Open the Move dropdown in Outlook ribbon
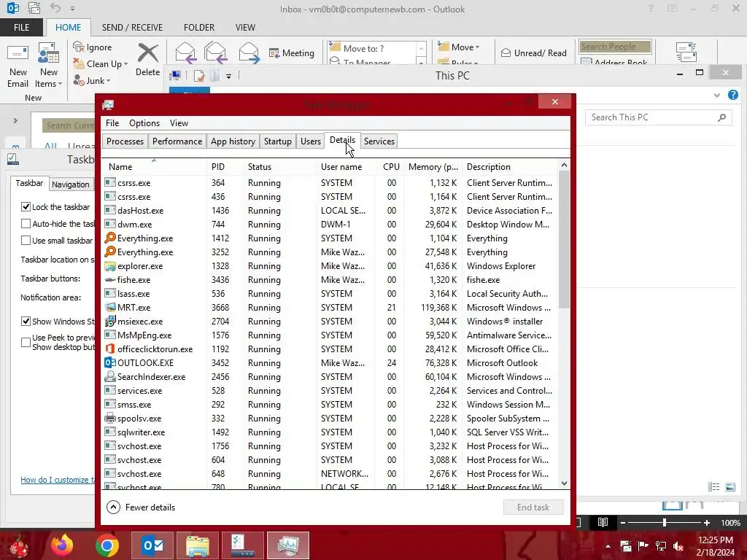This screenshot has height=560, width=747. coord(458,47)
